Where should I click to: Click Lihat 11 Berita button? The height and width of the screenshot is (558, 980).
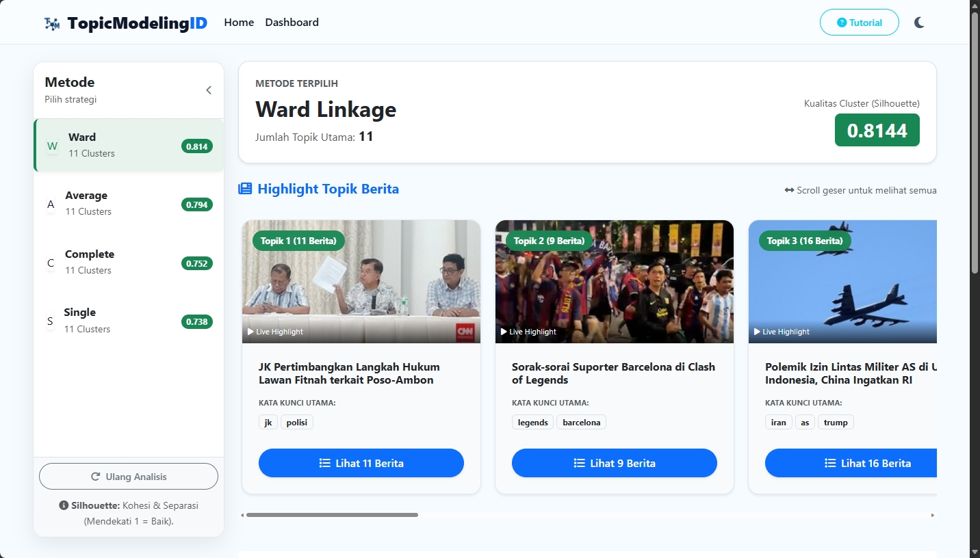[361, 463]
